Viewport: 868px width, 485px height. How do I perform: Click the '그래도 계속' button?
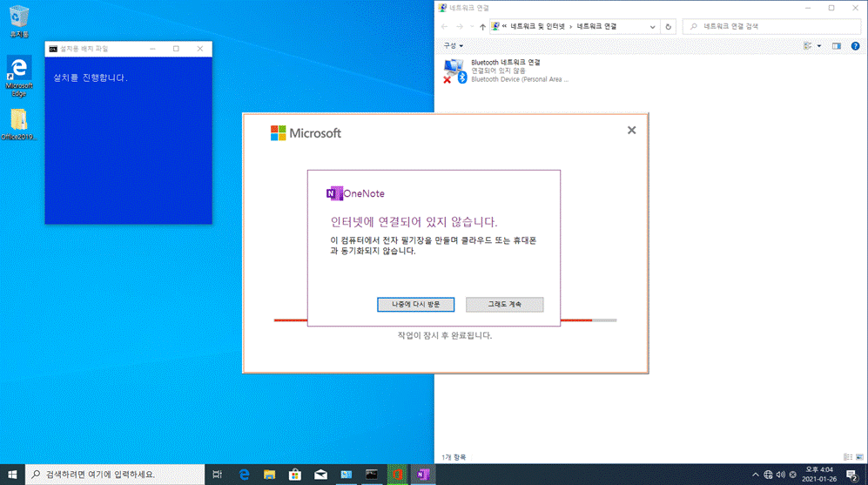pyautogui.click(x=504, y=305)
